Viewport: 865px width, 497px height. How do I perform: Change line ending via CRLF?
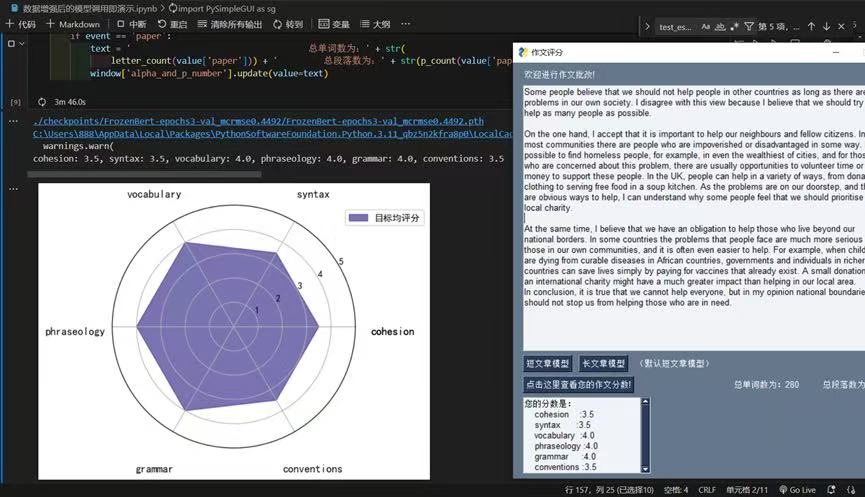point(707,490)
